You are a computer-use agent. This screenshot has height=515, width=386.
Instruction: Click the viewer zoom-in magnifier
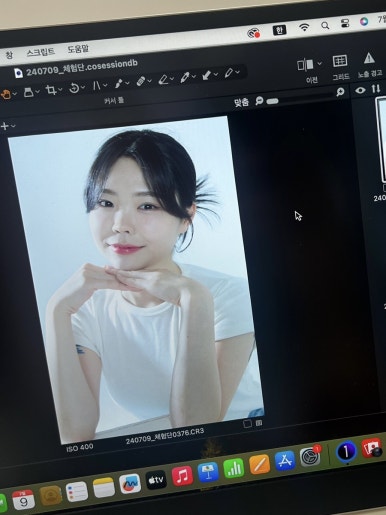pyautogui.click(x=340, y=92)
